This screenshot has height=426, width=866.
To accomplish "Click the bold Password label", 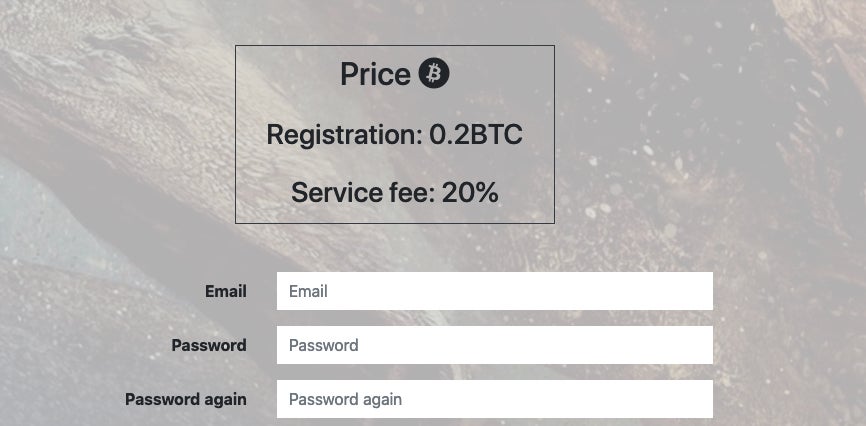I will 209,345.
